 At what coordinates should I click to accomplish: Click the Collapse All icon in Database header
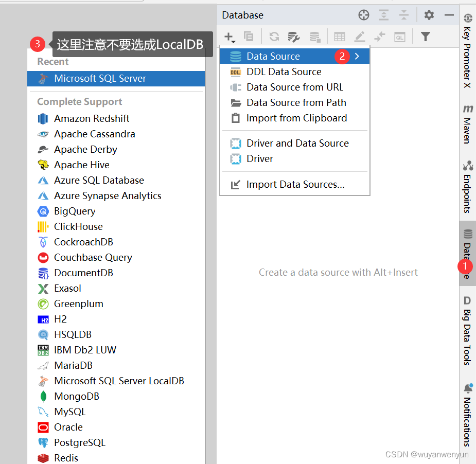pyautogui.click(x=404, y=15)
